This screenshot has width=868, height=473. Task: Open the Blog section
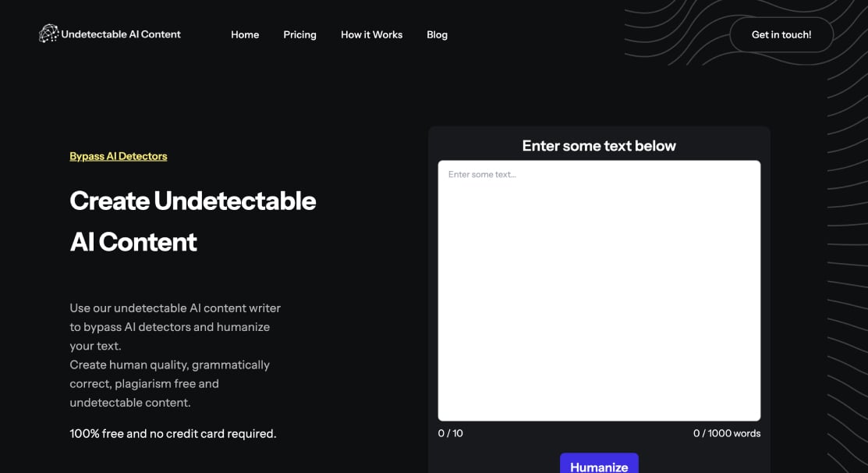pyautogui.click(x=437, y=34)
